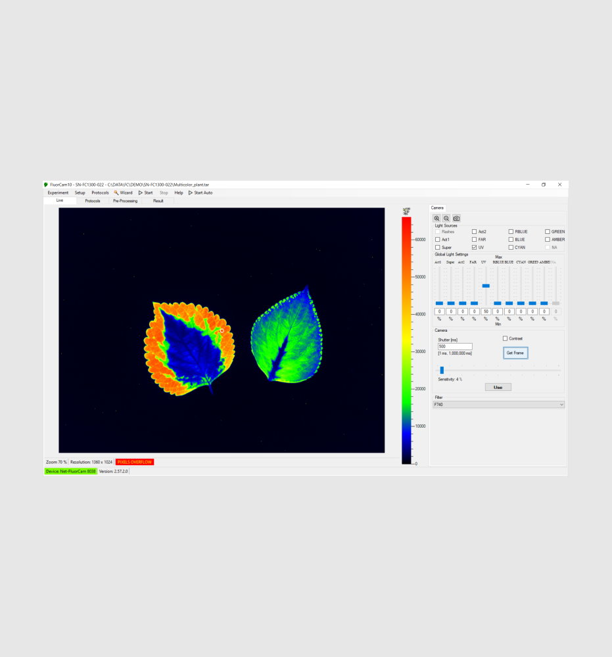Click the zoom in magnifier icon
The image size is (612, 657).
click(437, 218)
